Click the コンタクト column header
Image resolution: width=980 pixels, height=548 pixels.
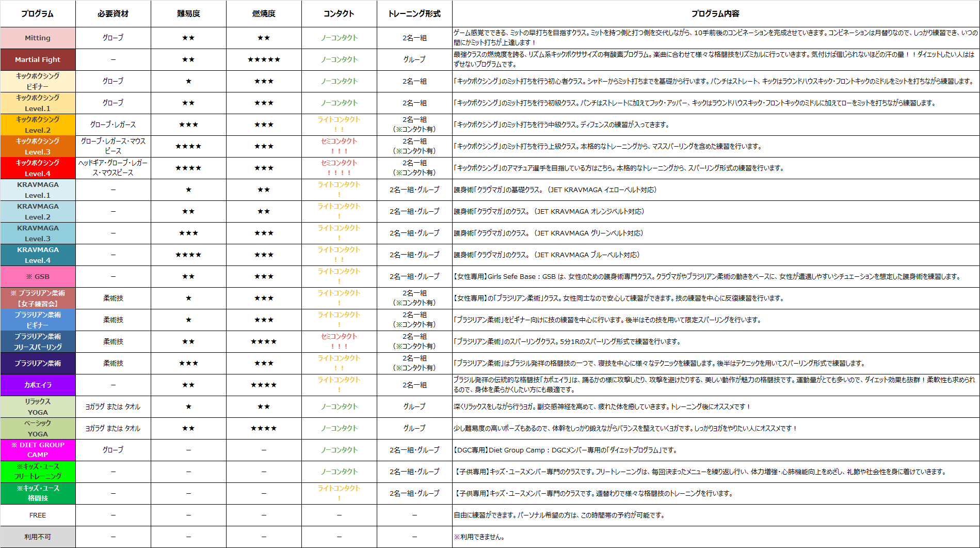339,13
